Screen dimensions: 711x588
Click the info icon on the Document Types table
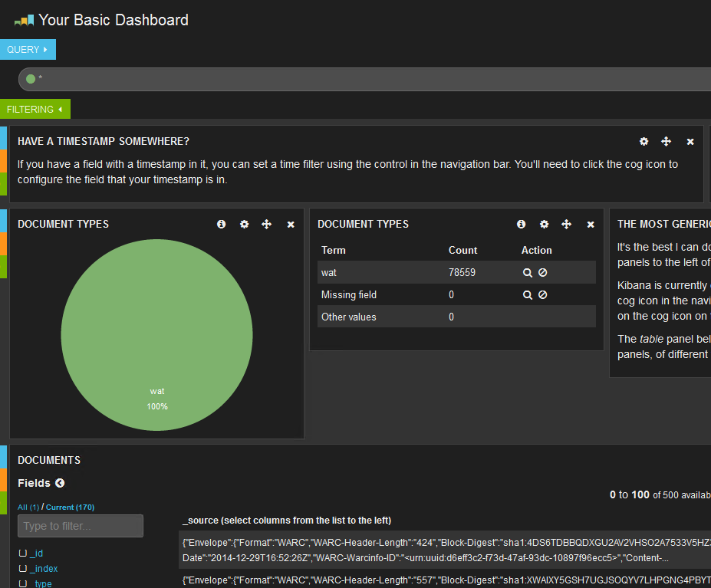click(521, 224)
